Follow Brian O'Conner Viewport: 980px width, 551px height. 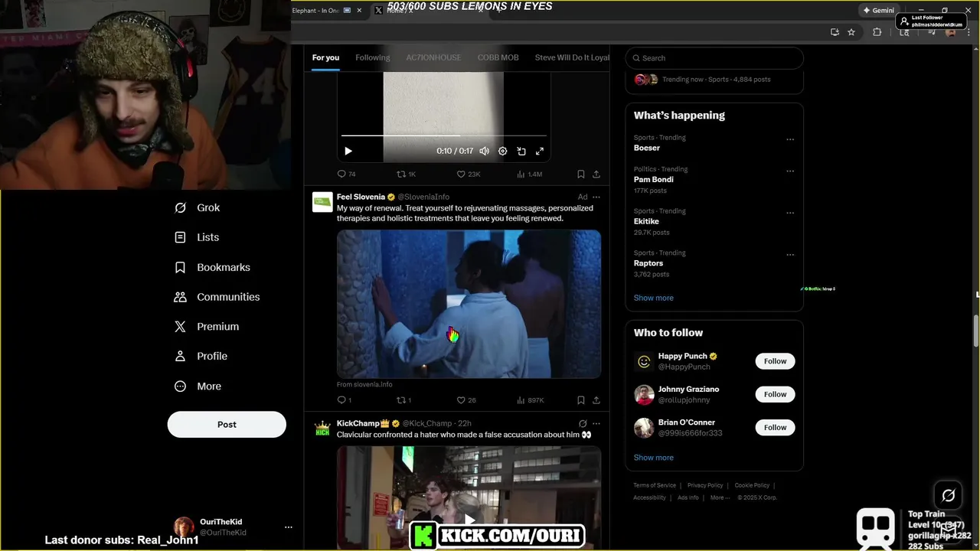click(775, 427)
